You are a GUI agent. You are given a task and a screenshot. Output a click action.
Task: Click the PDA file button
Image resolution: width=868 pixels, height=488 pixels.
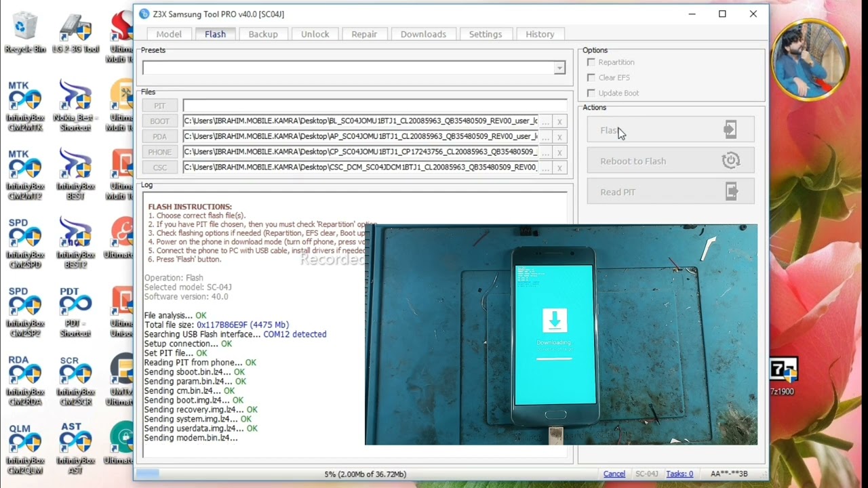pos(160,137)
